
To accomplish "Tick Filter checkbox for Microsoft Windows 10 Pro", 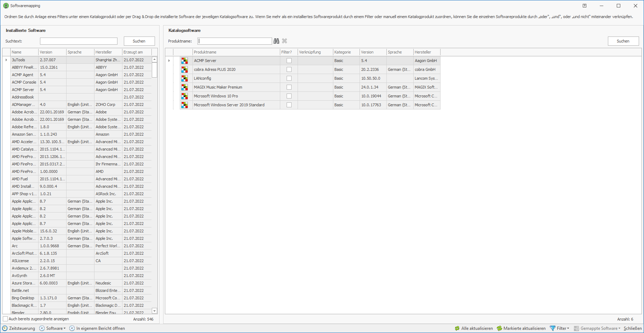I will pos(289,96).
